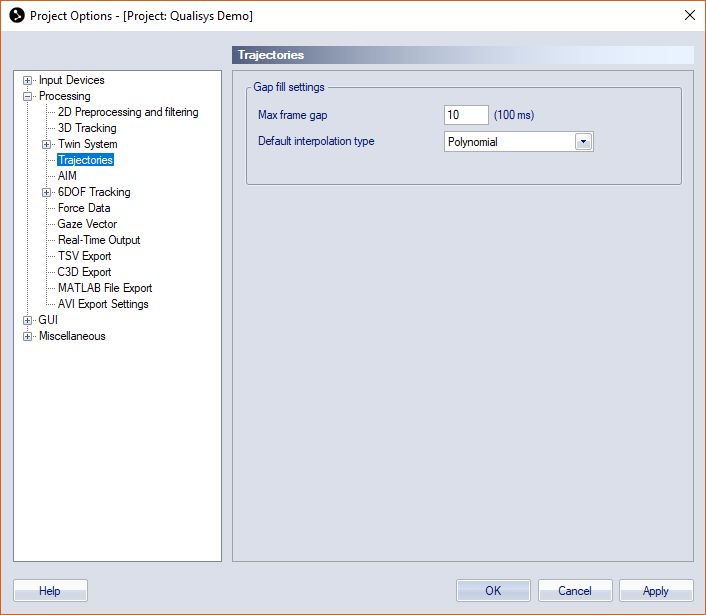706x615 pixels.
Task: Open Real-Time Output settings
Action: (99, 240)
